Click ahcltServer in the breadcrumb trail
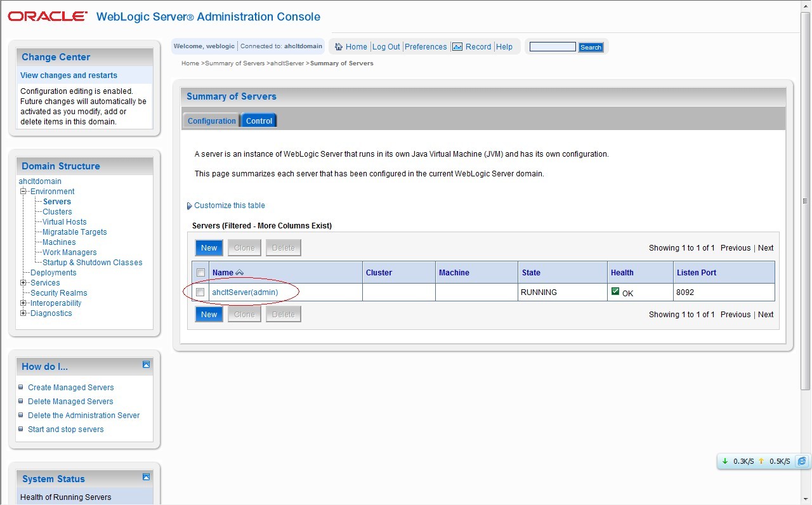This screenshot has width=812, height=505. [287, 63]
